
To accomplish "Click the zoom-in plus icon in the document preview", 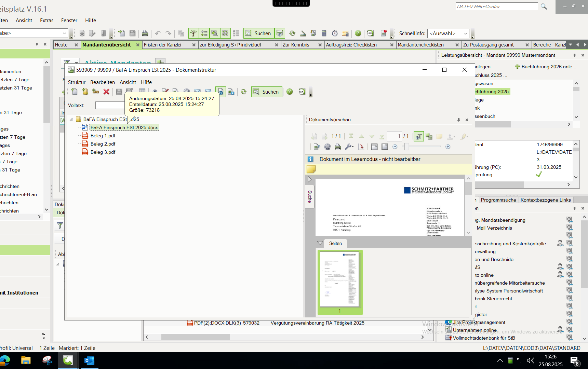I will pos(448,147).
